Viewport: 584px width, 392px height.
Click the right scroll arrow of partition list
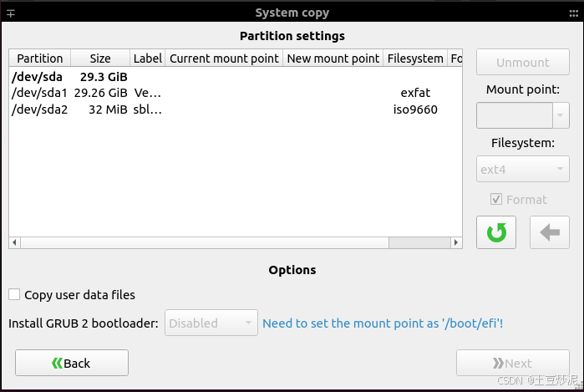pyautogui.click(x=456, y=242)
